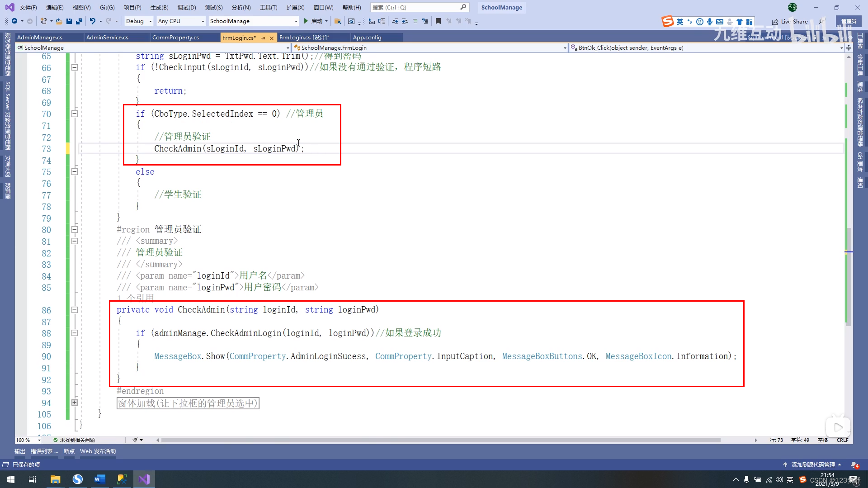Expand collapsed region at line 94

click(x=75, y=403)
